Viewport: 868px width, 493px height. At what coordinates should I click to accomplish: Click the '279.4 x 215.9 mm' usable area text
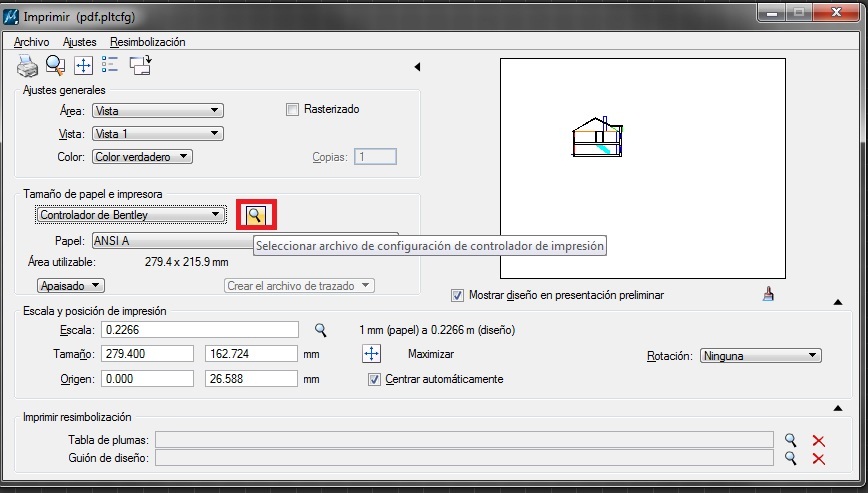[187, 262]
